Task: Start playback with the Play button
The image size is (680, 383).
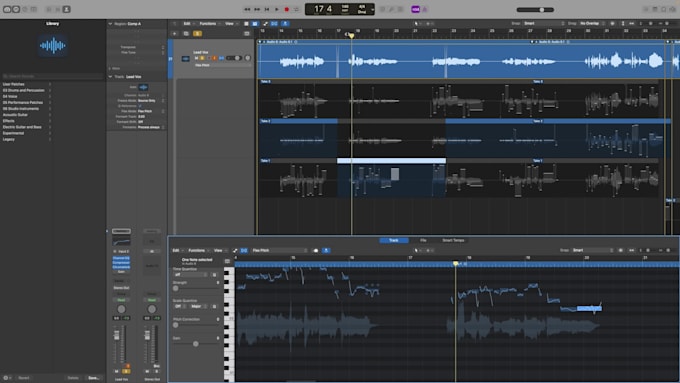Action: pyautogui.click(x=277, y=9)
